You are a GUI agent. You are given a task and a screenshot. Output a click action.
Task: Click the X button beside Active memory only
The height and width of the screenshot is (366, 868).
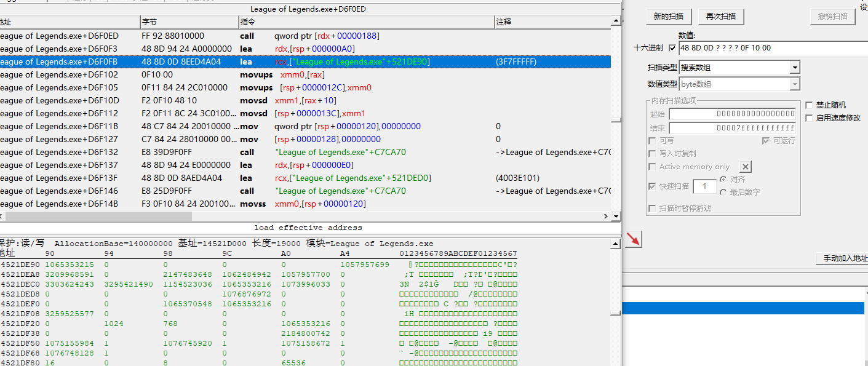pyautogui.click(x=745, y=167)
